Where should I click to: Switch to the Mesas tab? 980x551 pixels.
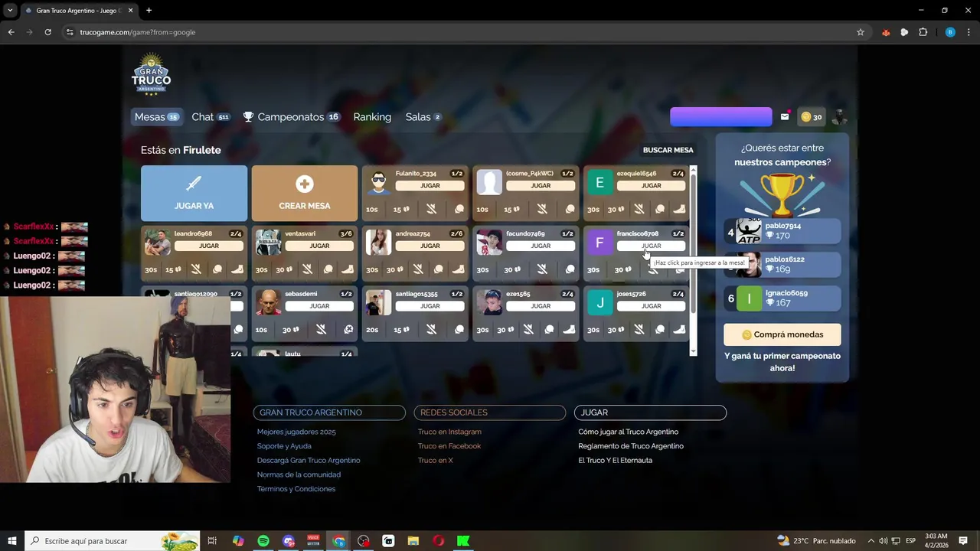click(157, 117)
